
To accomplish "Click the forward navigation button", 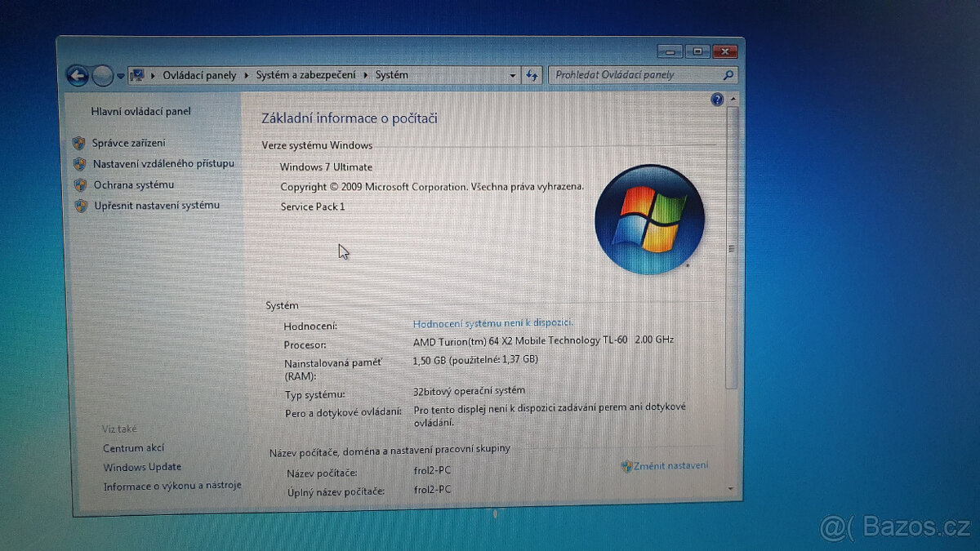I will click(x=103, y=75).
